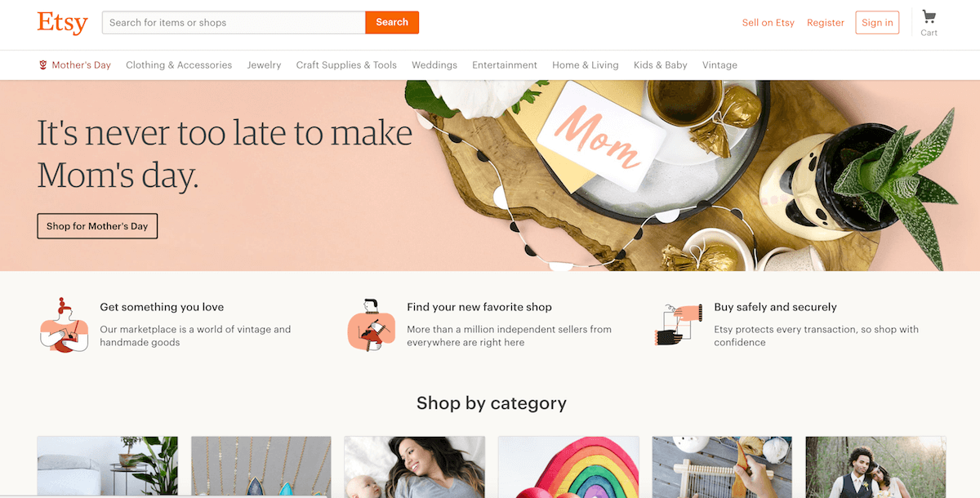The width and height of the screenshot is (980, 498).
Task: Open the Register link
Action: coord(826,23)
